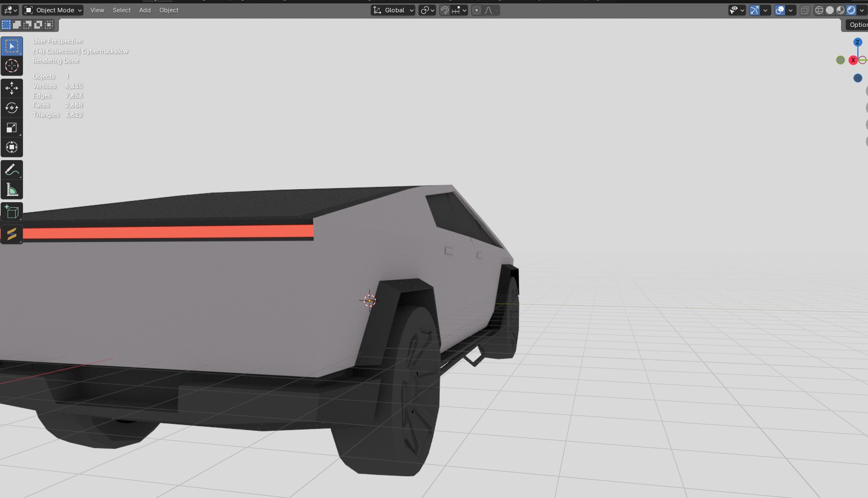This screenshot has width=868, height=498.
Task: Click the 3D cursor crosshair in viewport
Action: [369, 300]
